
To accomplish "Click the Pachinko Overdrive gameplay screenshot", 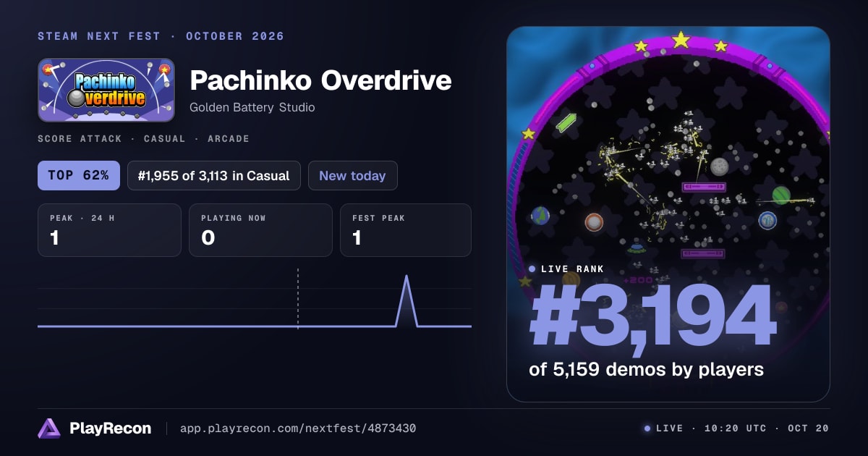I will point(668,214).
